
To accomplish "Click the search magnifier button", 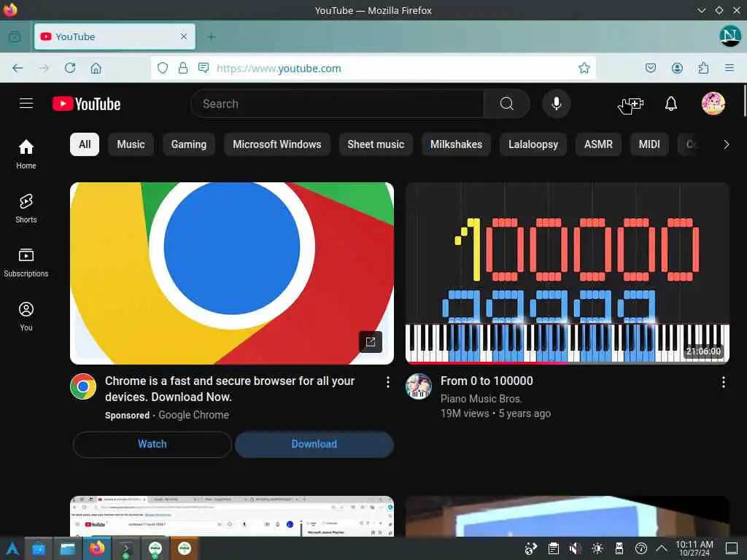I will [x=506, y=104].
